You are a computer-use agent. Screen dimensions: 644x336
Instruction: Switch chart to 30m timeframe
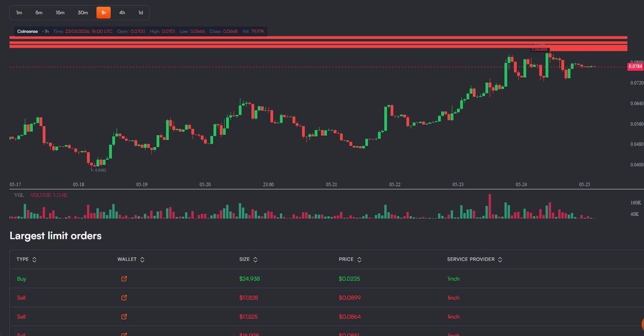point(83,12)
